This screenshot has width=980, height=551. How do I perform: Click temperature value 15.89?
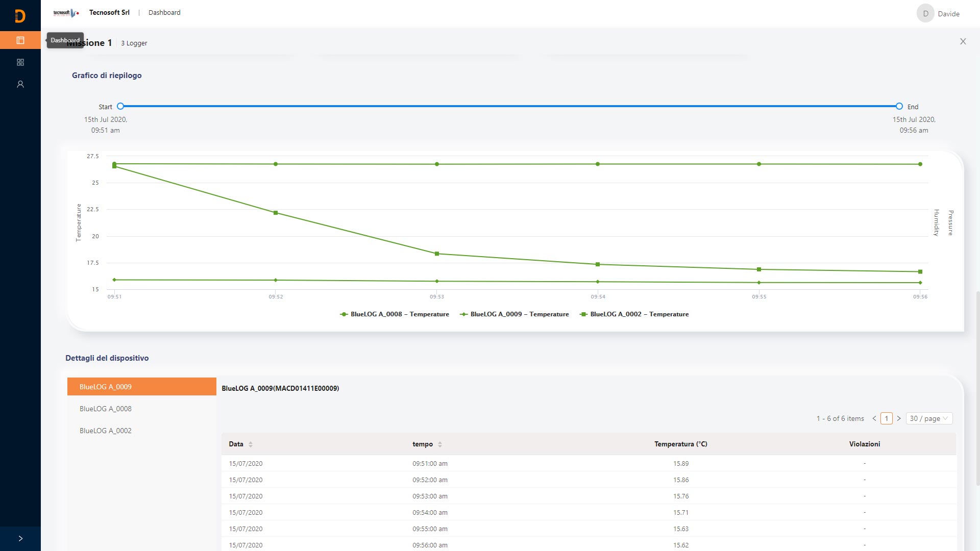click(x=681, y=464)
